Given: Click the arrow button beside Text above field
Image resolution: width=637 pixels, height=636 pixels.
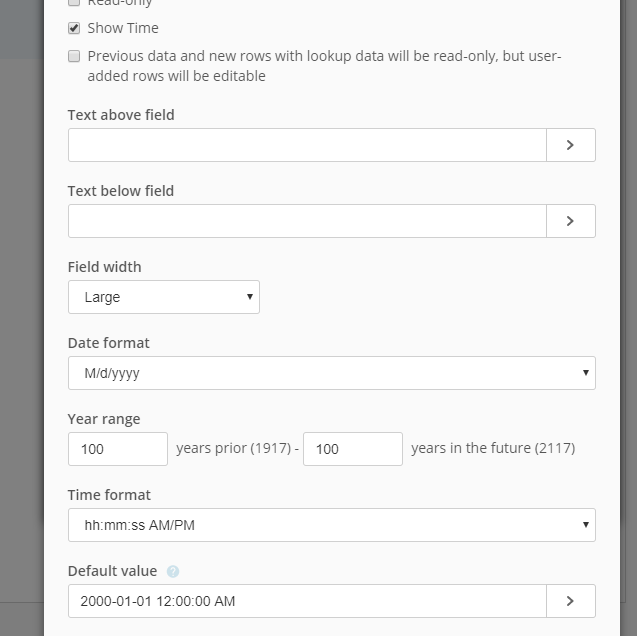Looking at the screenshot, I should point(570,145).
